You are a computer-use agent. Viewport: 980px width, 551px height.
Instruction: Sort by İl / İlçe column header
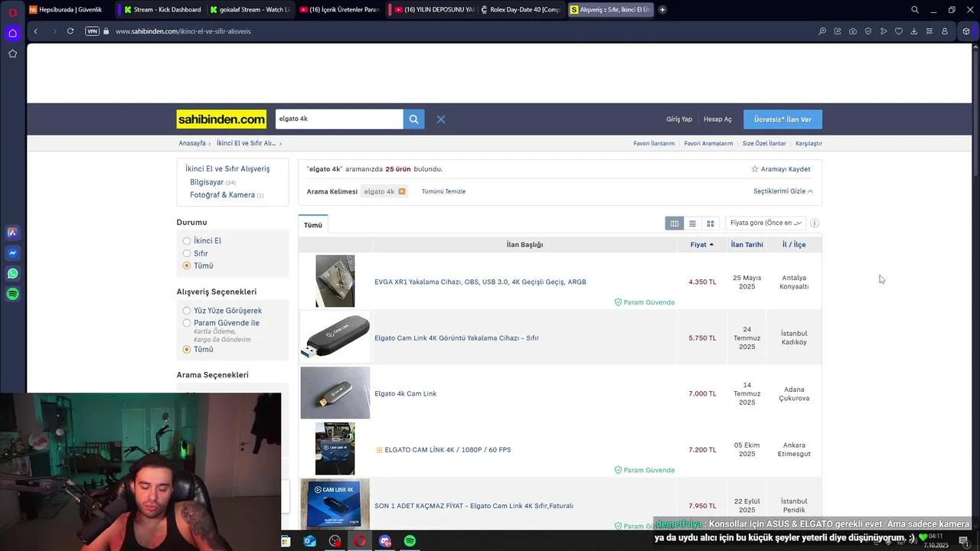pos(794,245)
